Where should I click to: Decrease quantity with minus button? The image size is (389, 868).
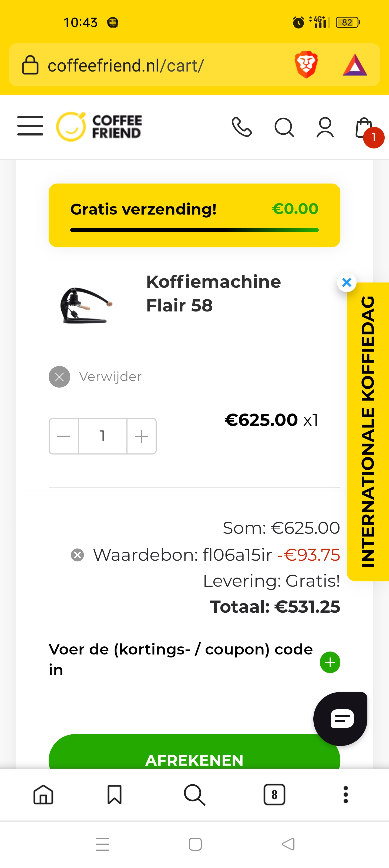pos(64,436)
